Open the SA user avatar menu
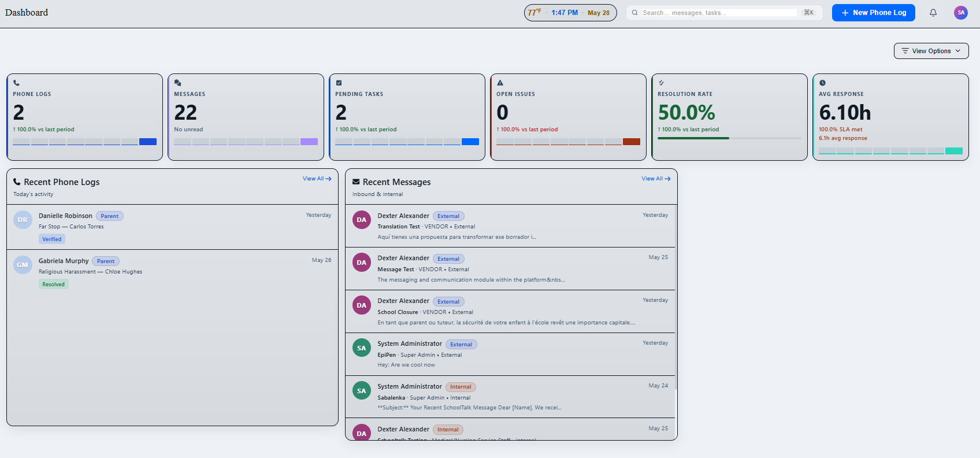The image size is (980, 458). click(961, 13)
